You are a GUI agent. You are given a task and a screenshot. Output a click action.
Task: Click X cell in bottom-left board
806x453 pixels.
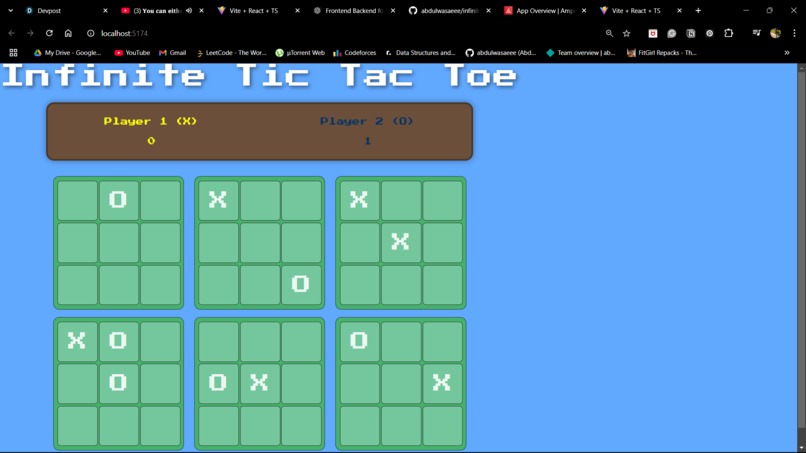click(77, 341)
